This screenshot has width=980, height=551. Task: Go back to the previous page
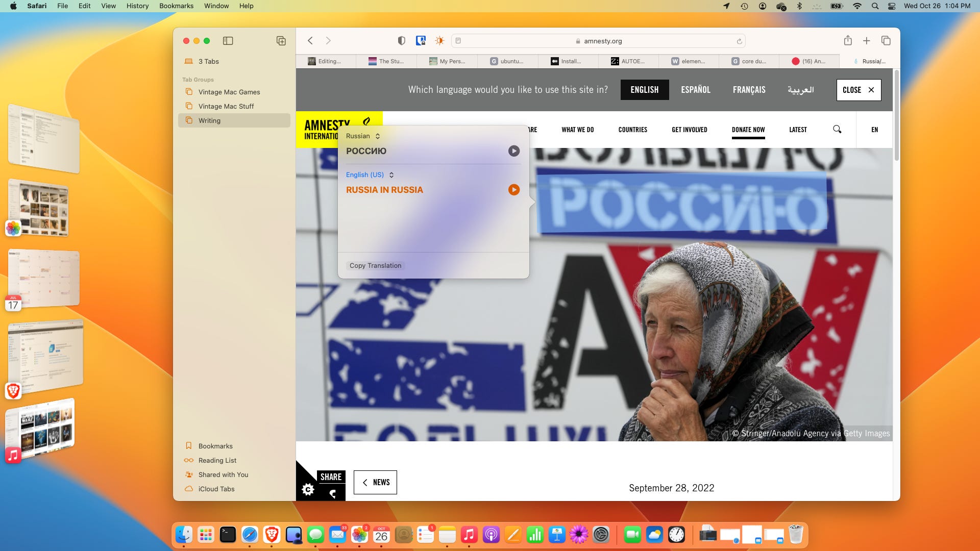[x=310, y=41]
